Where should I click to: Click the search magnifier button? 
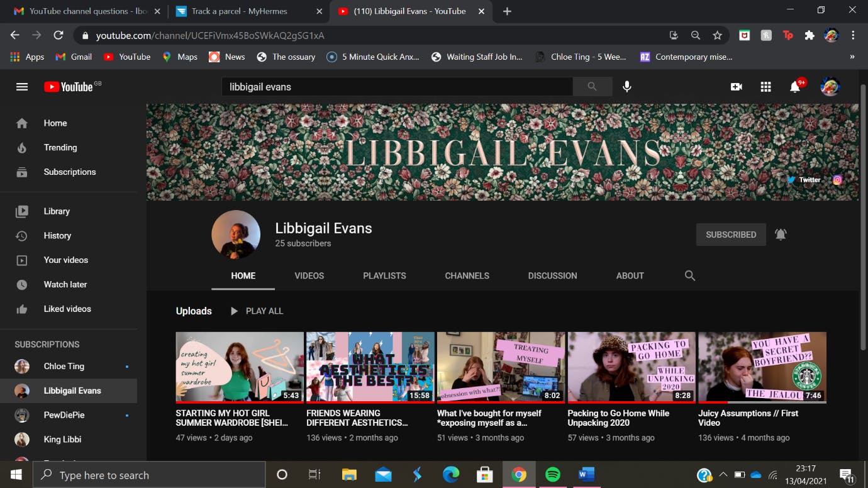pyautogui.click(x=592, y=87)
